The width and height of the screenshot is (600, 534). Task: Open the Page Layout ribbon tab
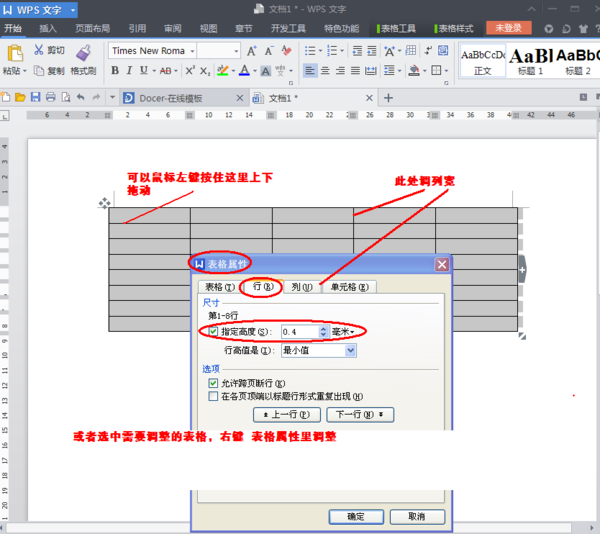[x=93, y=29]
